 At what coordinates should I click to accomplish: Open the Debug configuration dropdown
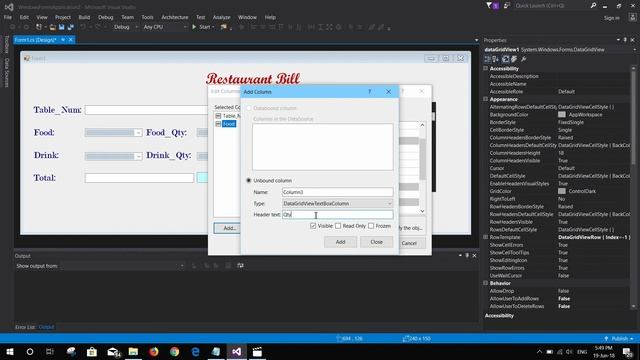tap(126, 27)
